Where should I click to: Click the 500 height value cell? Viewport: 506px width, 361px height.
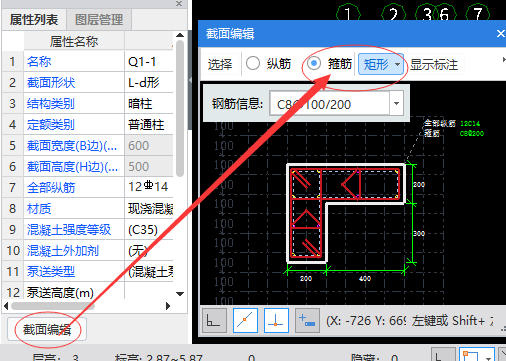149,167
